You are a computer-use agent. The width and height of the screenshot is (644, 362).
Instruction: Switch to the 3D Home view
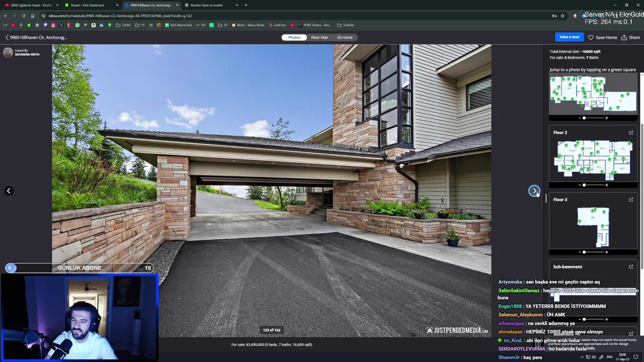(345, 37)
